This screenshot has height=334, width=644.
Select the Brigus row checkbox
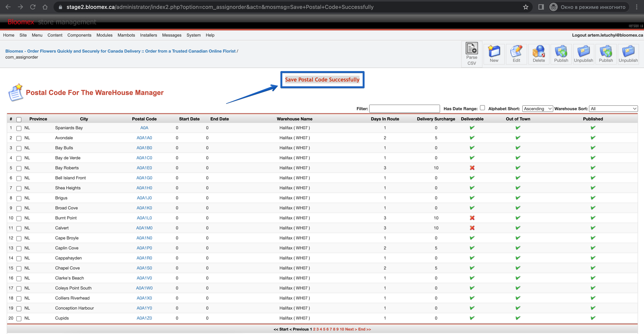[19, 199]
